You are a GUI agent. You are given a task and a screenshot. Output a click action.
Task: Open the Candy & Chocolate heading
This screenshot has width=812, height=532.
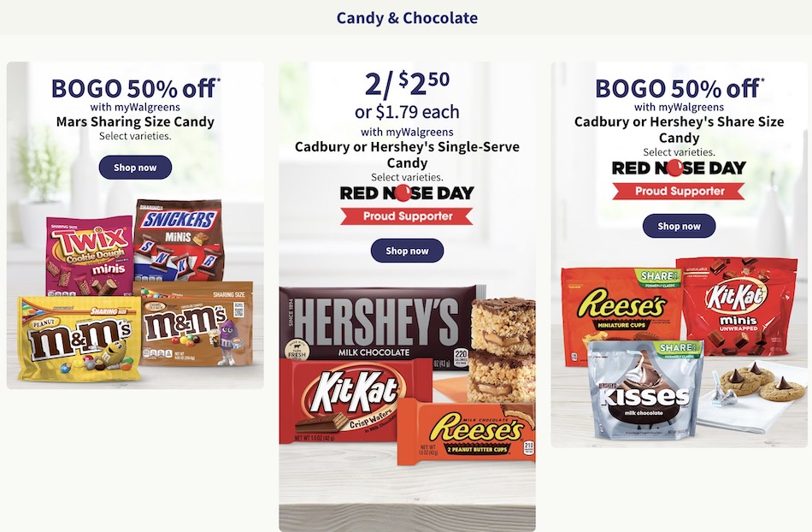point(407,18)
